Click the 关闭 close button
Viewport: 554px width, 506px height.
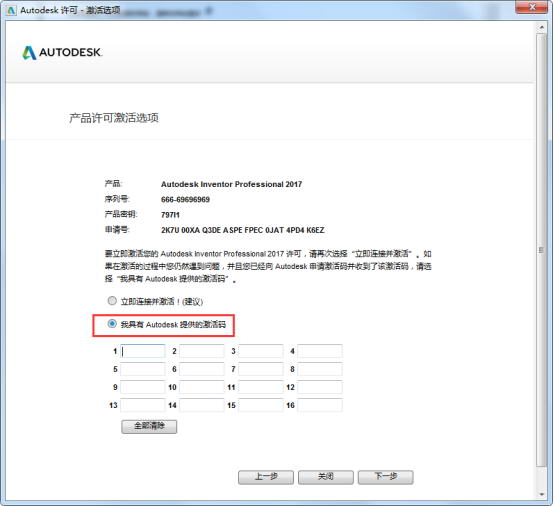(x=325, y=477)
